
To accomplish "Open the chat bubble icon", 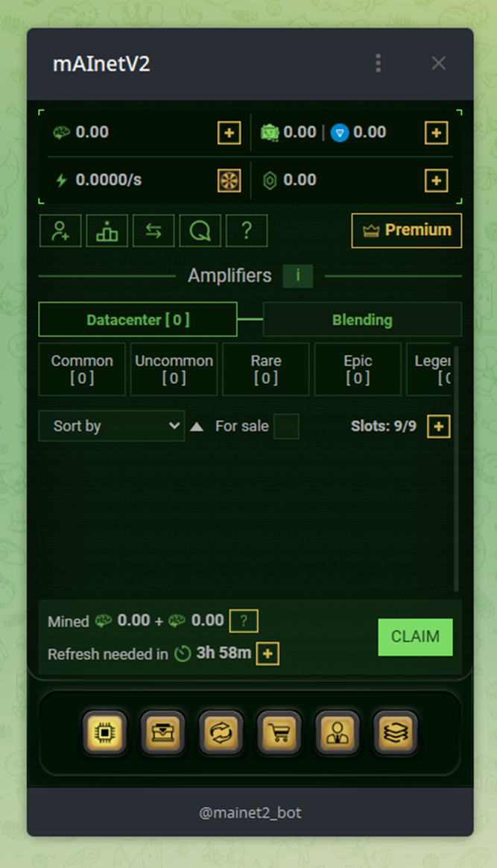I will 200,231.
